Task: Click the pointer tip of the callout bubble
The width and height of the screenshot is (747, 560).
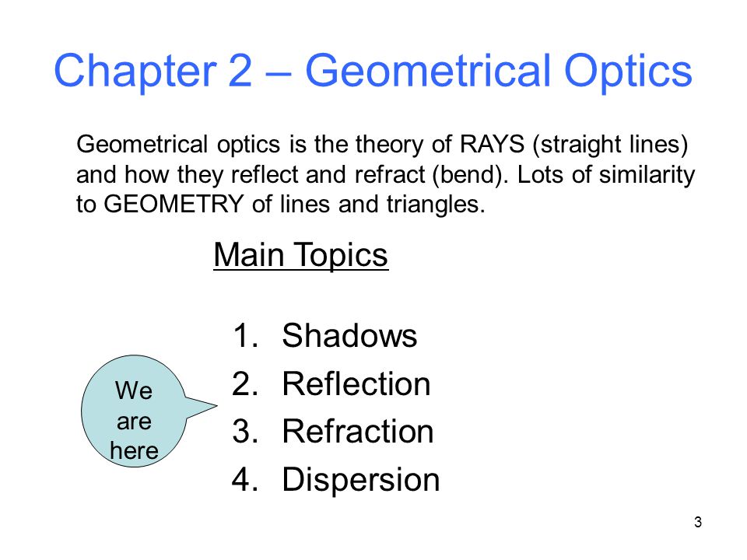Action: [x=215, y=406]
